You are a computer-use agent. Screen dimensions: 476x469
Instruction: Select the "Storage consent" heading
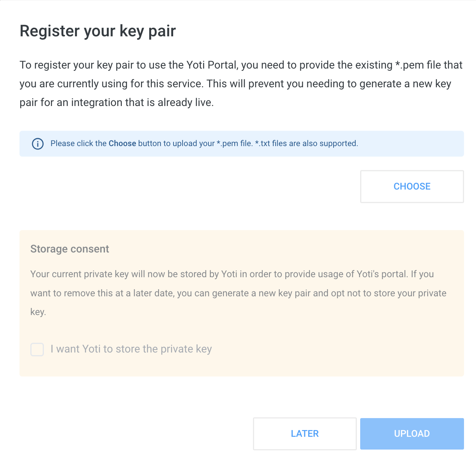(x=70, y=249)
